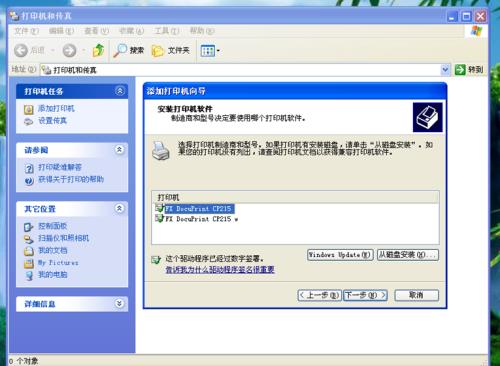Collapse the Printer Tasks (打印机任务) panel
Image resolution: width=500 pixels, height=366 pixels.
pyautogui.click(x=120, y=91)
